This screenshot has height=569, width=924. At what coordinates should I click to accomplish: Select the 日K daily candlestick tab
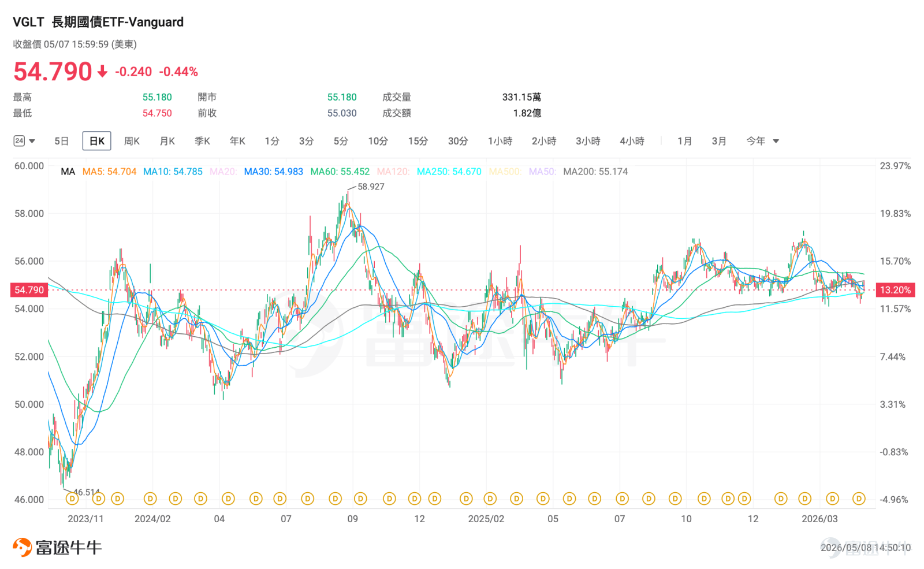(x=96, y=141)
